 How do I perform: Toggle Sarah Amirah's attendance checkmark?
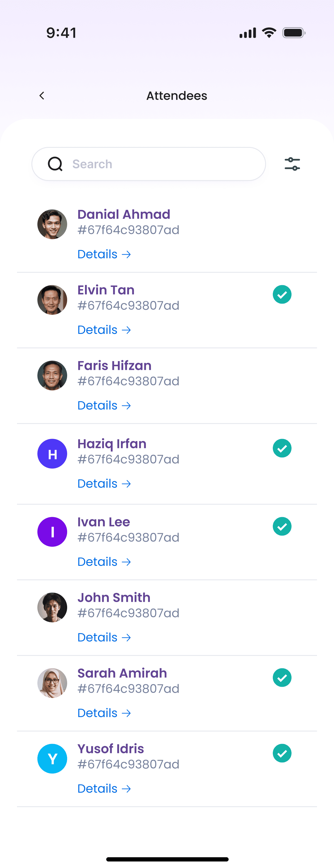pyautogui.click(x=282, y=678)
